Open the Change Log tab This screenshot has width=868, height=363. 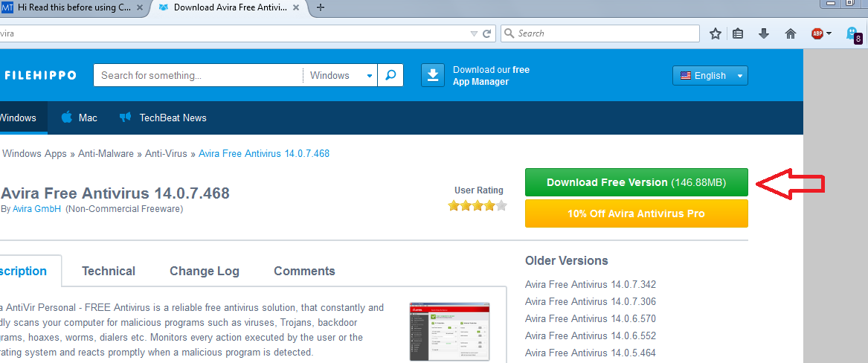(x=205, y=272)
